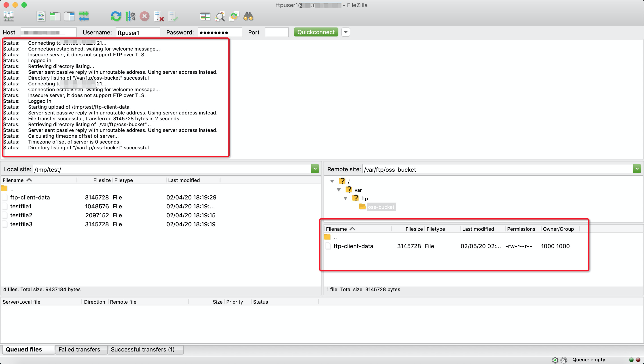Open speed limits icon in status bar
The image size is (644, 364).
pos(563,360)
